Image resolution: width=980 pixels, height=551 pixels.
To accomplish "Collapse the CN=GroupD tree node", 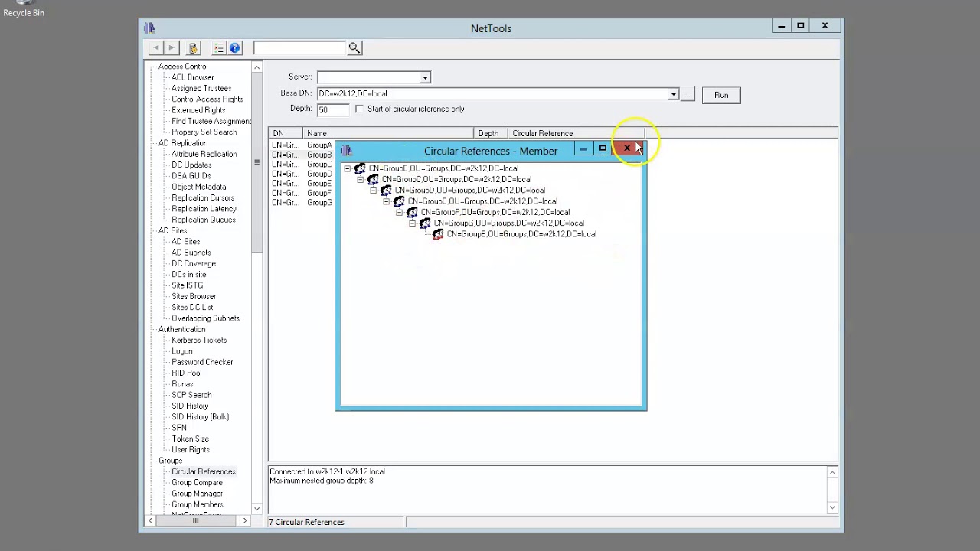I will [373, 191].
